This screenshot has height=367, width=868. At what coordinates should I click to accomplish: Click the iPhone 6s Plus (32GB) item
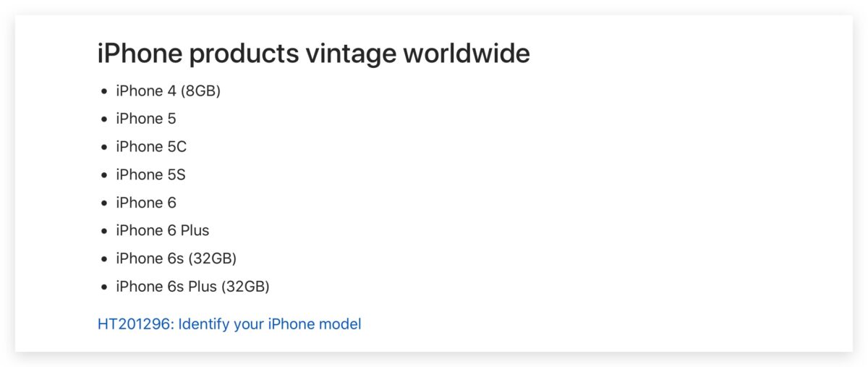(192, 287)
